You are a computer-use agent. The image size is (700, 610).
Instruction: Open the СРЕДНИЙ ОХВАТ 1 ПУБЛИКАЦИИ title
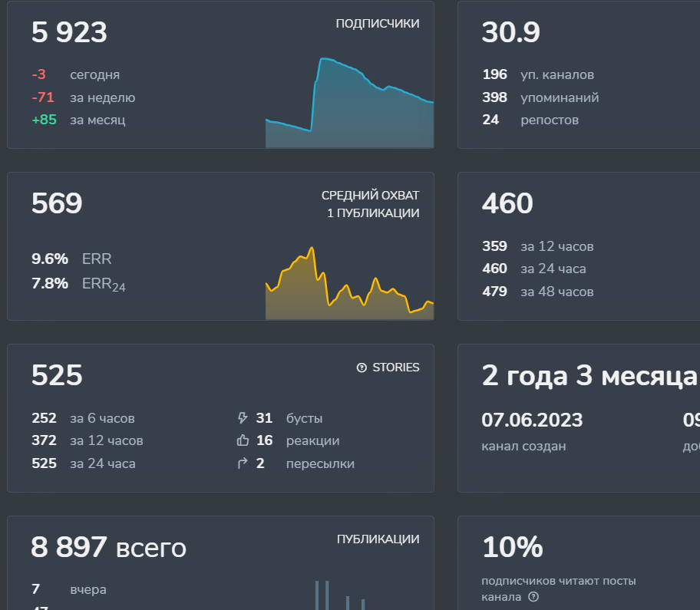tap(371, 204)
